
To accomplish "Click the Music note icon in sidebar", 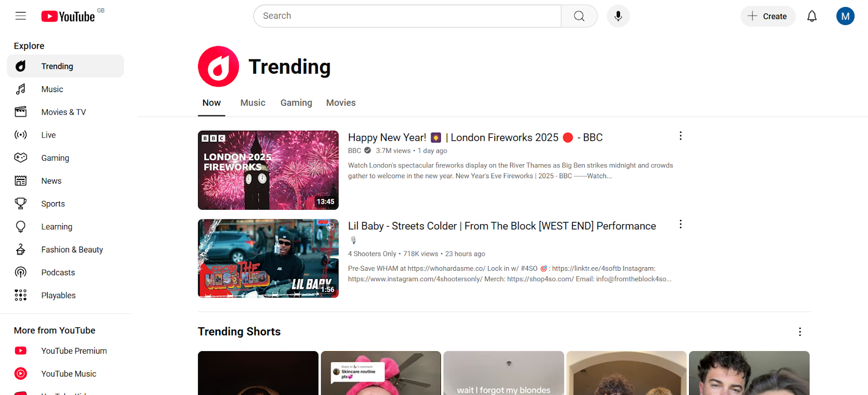I will (x=21, y=89).
